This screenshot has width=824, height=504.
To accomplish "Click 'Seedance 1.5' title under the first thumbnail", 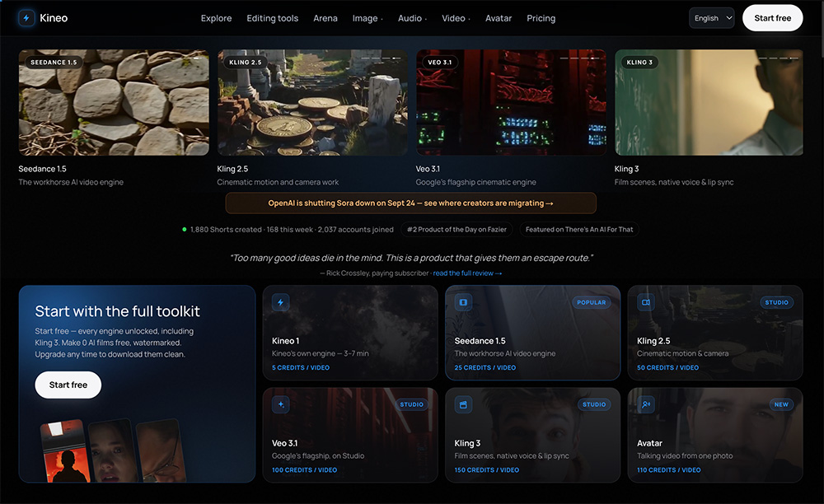I will 42,169.
